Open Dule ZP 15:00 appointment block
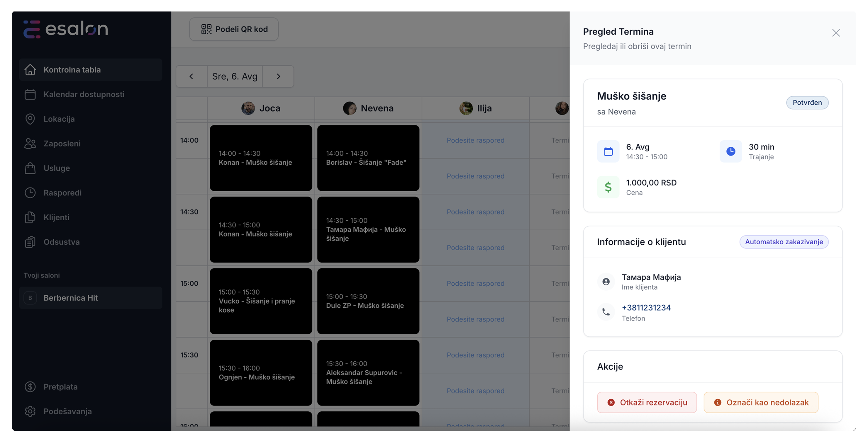The width and height of the screenshot is (868, 443). [368, 301]
